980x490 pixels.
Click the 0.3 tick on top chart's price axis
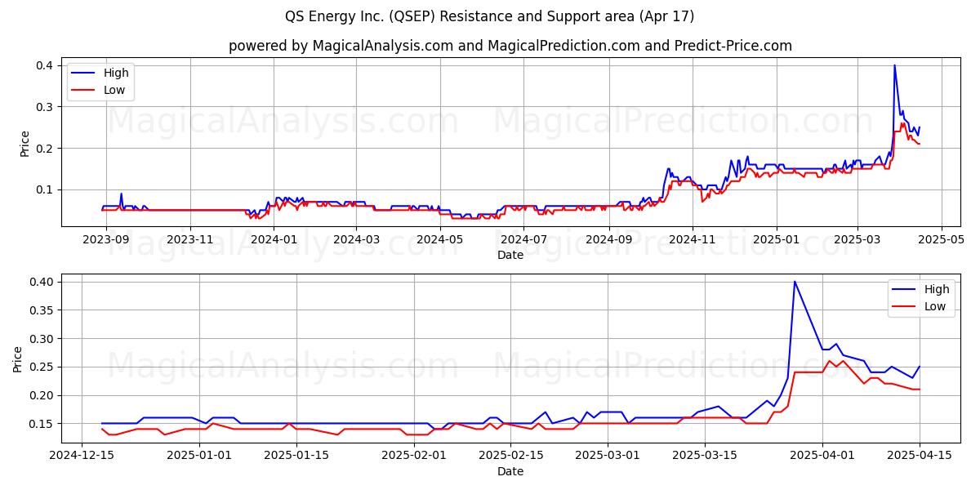pos(46,107)
